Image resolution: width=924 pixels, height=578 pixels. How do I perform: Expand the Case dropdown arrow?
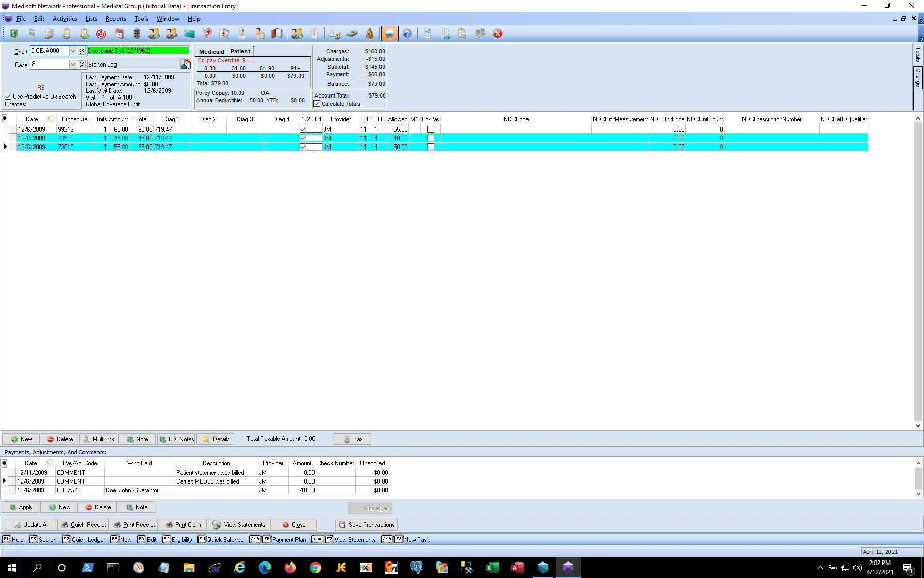click(x=73, y=65)
